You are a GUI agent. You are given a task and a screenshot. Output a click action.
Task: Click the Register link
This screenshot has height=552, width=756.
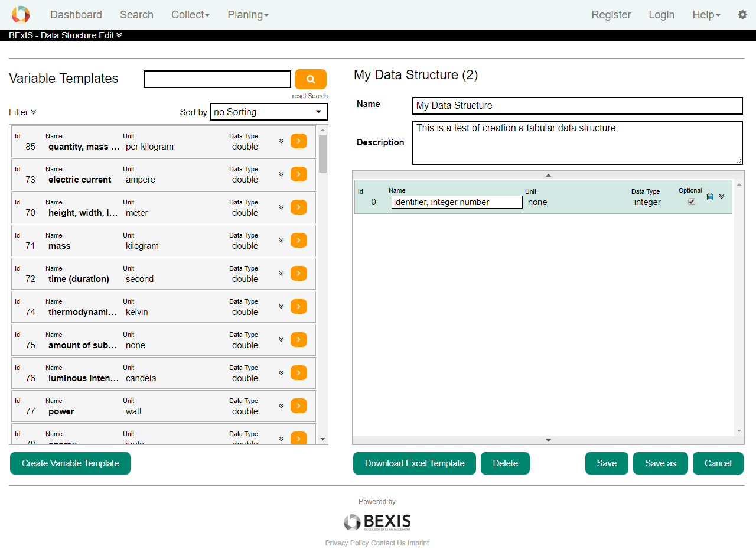611,15
